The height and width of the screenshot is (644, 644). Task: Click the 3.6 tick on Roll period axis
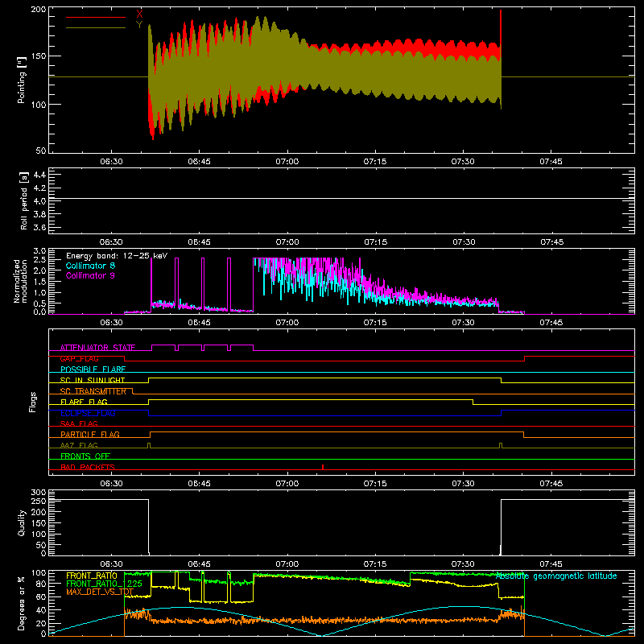(39, 227)
